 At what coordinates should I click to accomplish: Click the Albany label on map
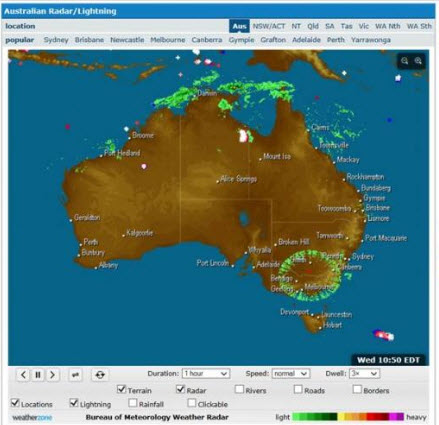pos(108,266)
